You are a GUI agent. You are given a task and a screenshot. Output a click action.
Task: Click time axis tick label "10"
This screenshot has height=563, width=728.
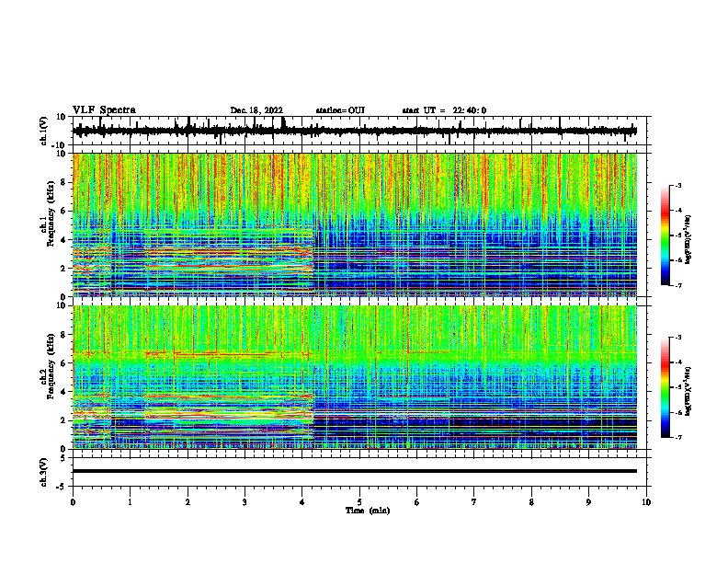click(646, 502)
